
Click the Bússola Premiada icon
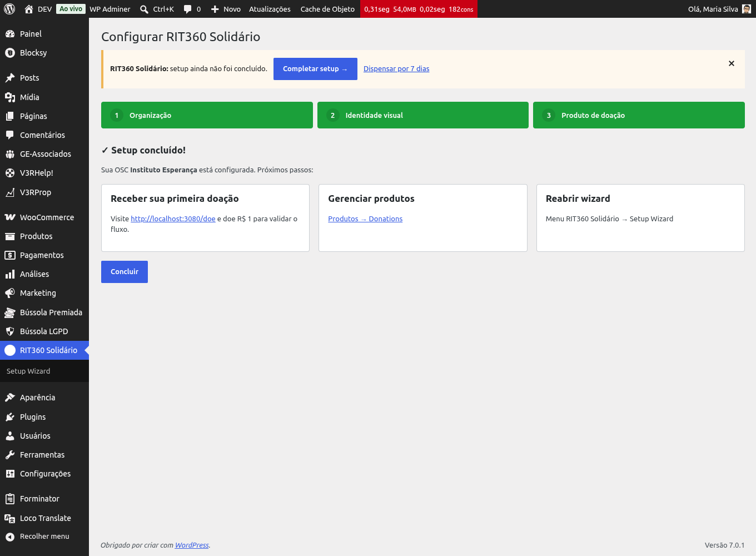(x=10, y=312)
